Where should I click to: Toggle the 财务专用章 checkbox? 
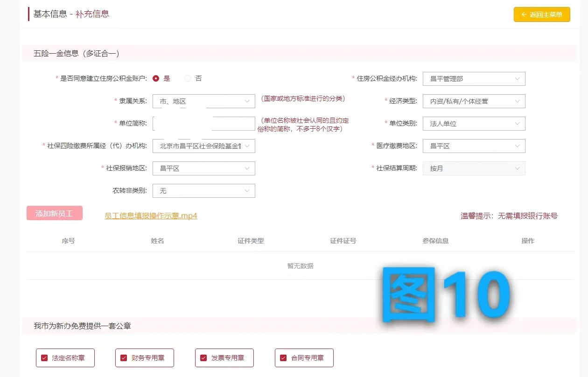(123, 358)
